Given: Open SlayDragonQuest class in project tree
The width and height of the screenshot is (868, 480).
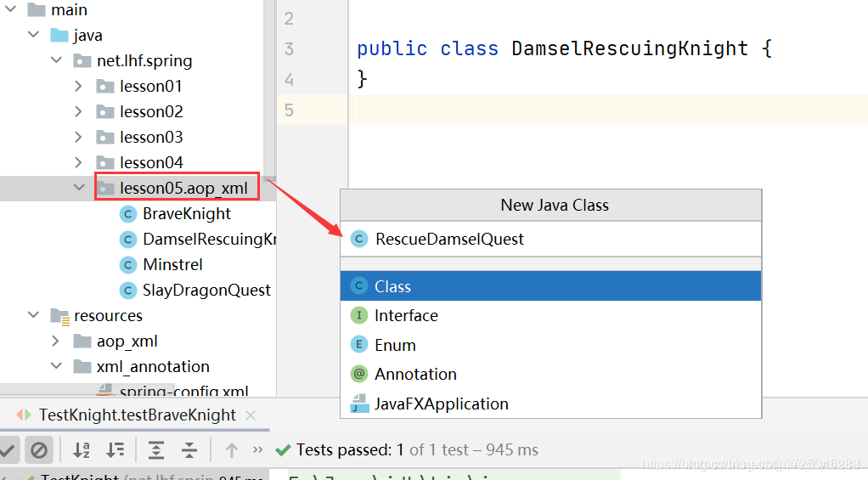Looking at the screenshot, I should tap(206, 290).
